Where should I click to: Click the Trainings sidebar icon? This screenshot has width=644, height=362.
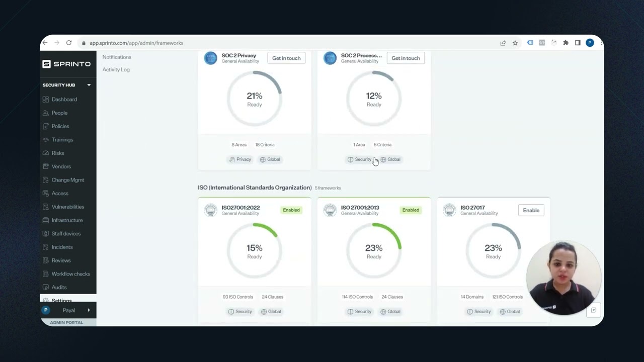(x=46, y=140)
